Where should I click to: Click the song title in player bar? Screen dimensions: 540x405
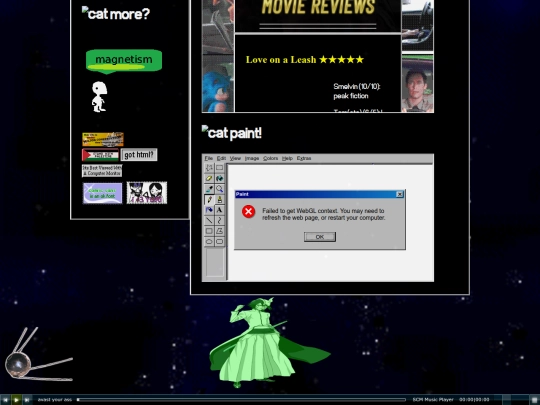coord(55,399)
